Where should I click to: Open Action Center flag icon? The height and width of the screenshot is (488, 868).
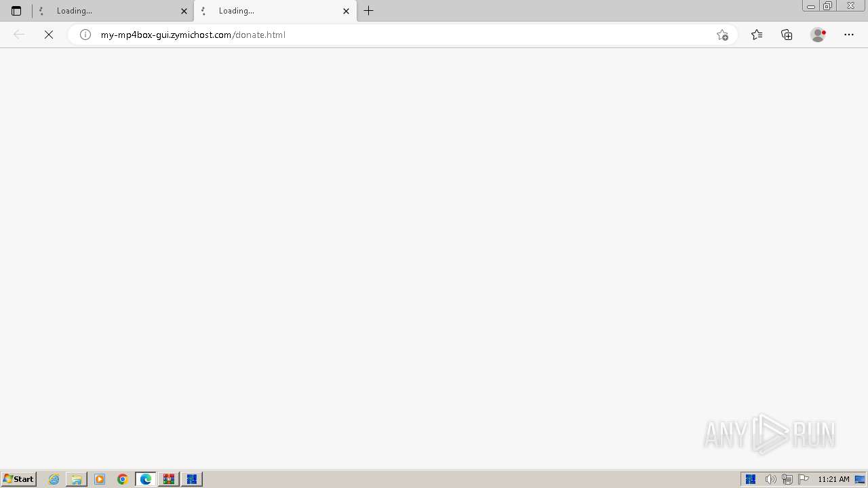[804, 479]
